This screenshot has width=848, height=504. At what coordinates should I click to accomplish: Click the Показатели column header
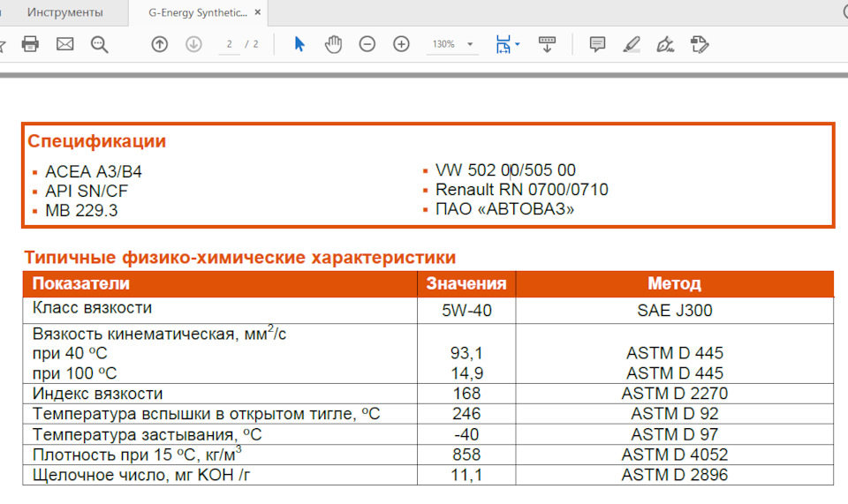coord(81,283)
